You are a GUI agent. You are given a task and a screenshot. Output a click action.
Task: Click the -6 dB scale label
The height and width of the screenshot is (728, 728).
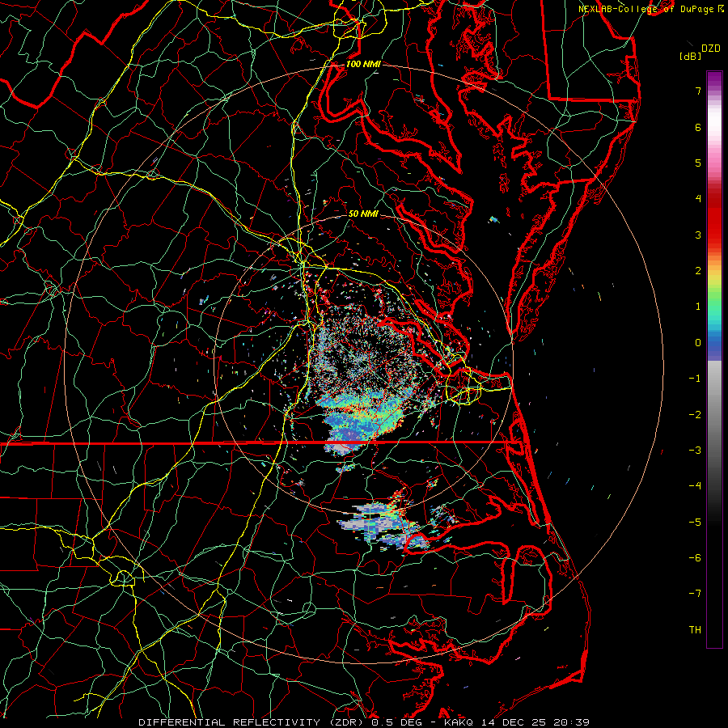coord(695,558)
